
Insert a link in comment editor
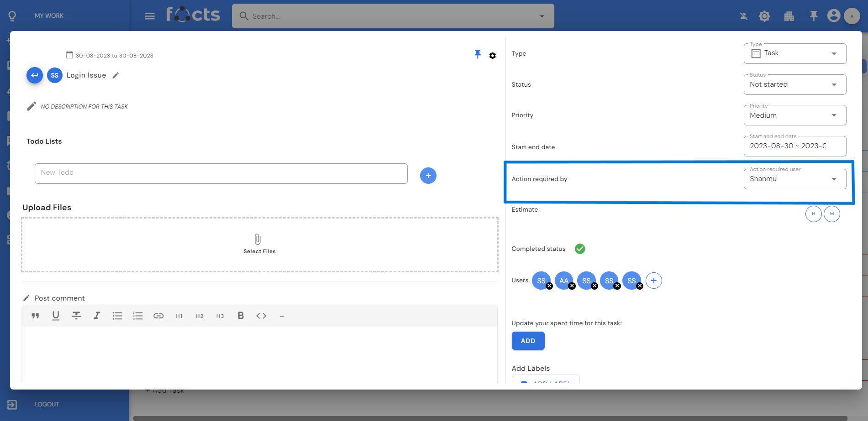click(x=158, y=316)
